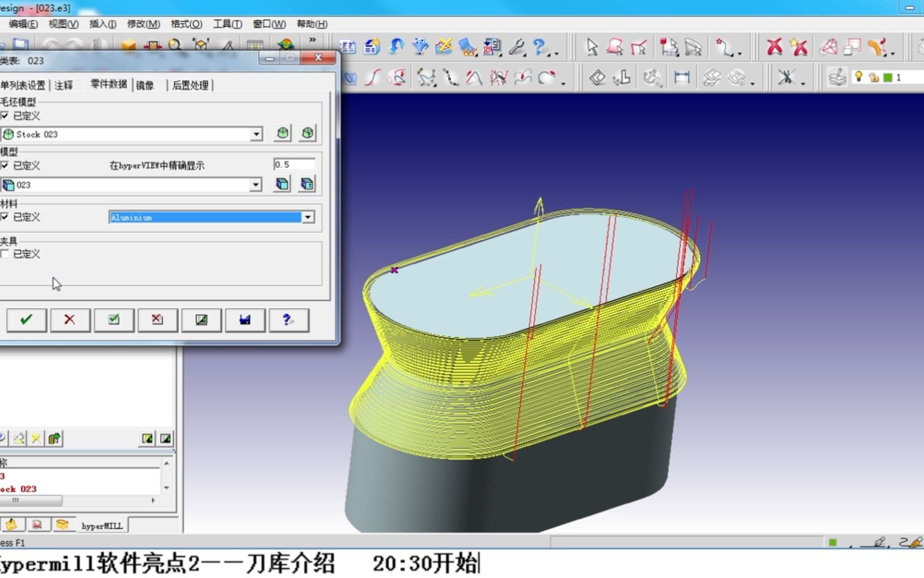Toggle 已定义 checkbox under 模型

(5, 165)
